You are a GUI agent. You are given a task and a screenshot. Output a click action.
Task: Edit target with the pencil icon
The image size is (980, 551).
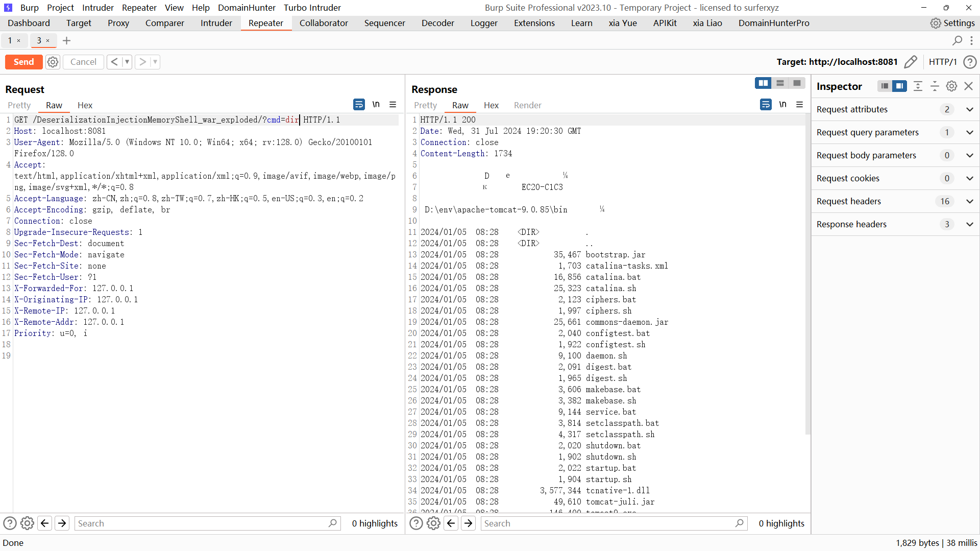[x=911, y=62]
